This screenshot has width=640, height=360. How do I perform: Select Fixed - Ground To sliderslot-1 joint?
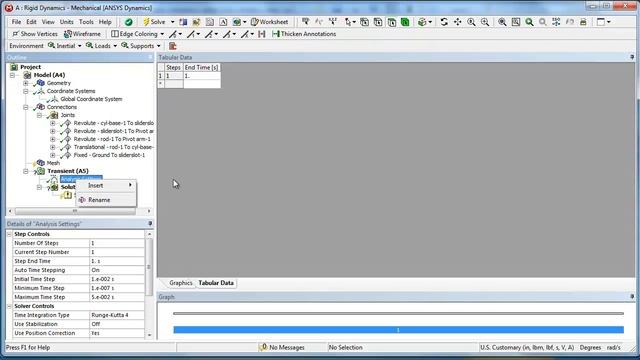[109, 155]
